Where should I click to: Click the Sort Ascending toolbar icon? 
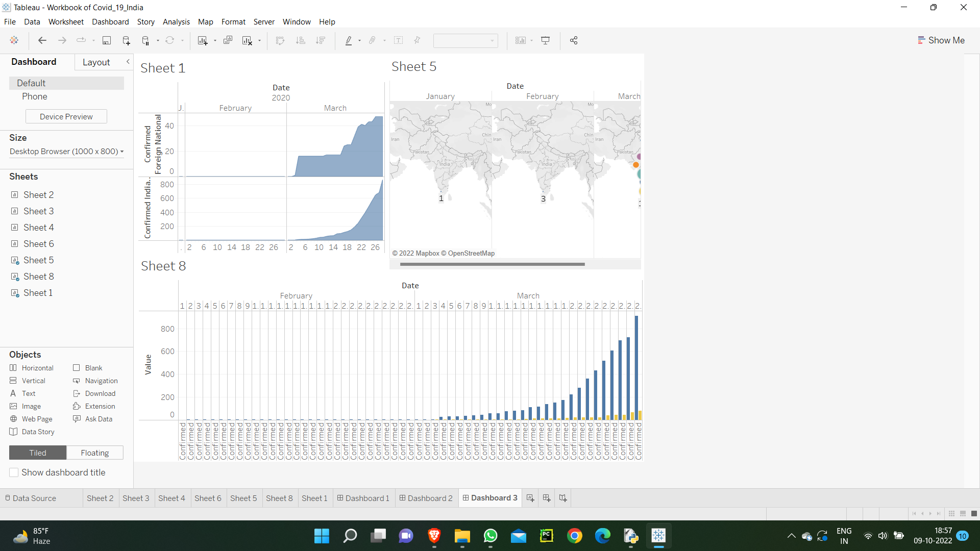(301, 40)
